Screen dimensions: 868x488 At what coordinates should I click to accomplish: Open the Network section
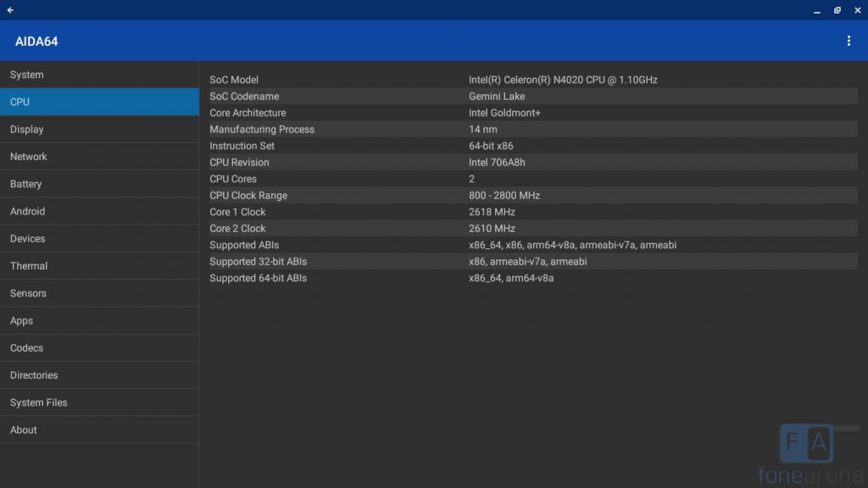99,157
